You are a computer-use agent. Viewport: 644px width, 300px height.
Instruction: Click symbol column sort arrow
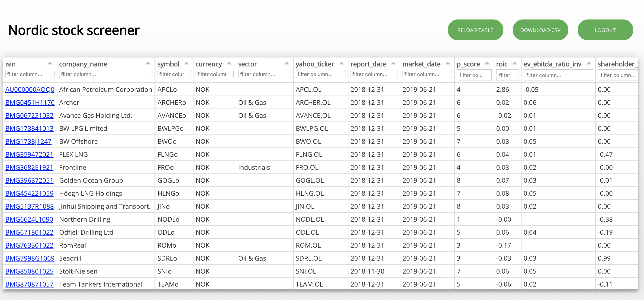pos(187,64)
